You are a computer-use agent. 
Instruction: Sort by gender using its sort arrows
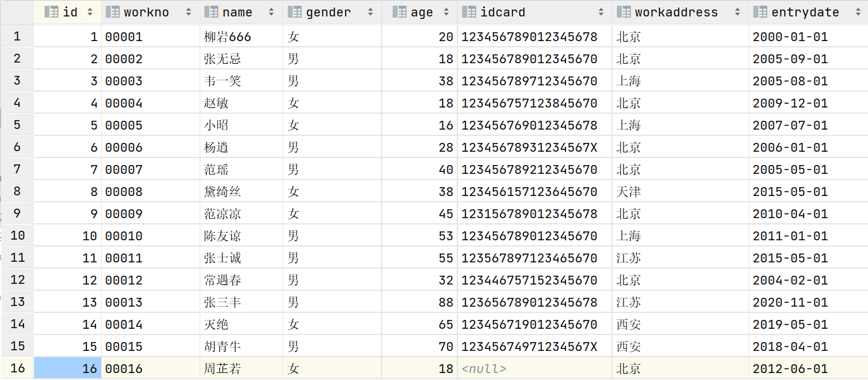click(x=370, y=12)
